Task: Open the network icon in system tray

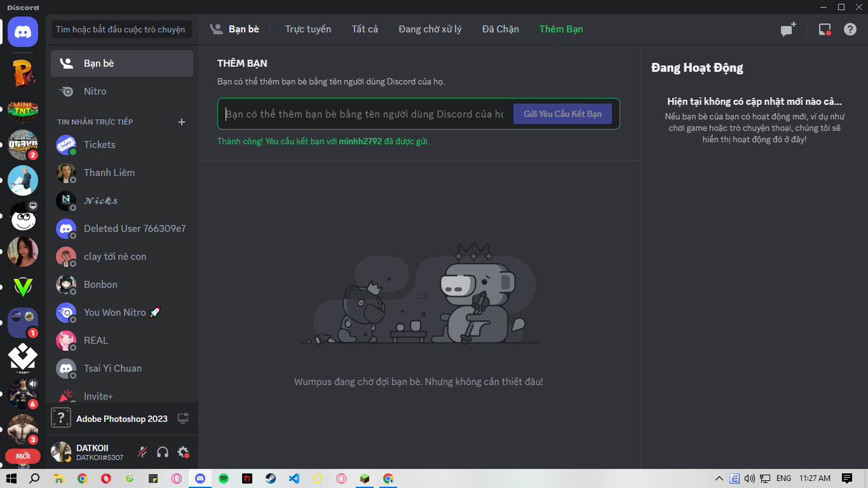Action: (766, 478)
